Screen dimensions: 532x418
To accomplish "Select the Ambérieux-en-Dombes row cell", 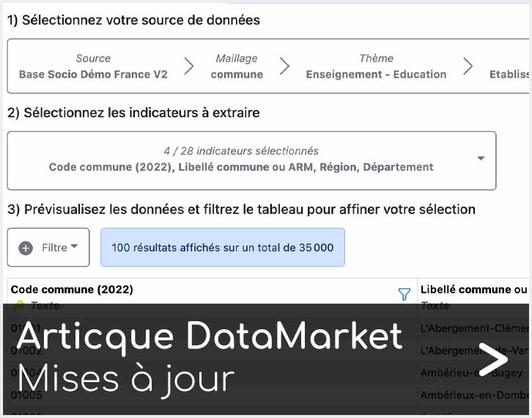I will click(473, 395).
